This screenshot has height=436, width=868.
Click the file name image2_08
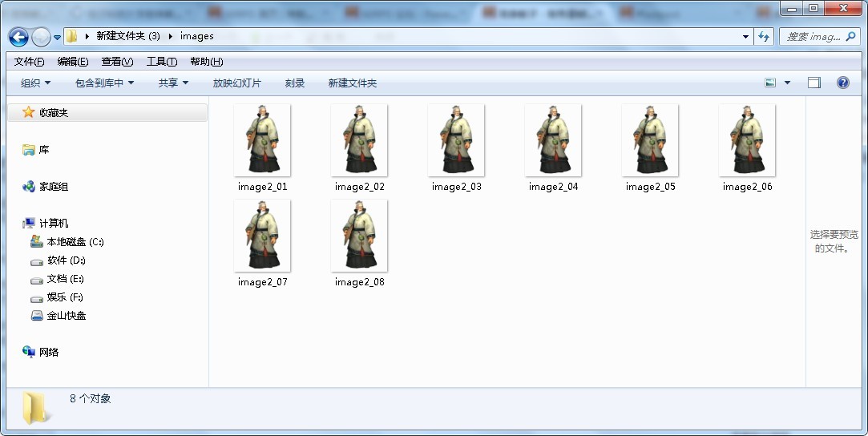(x=360, y=282)
